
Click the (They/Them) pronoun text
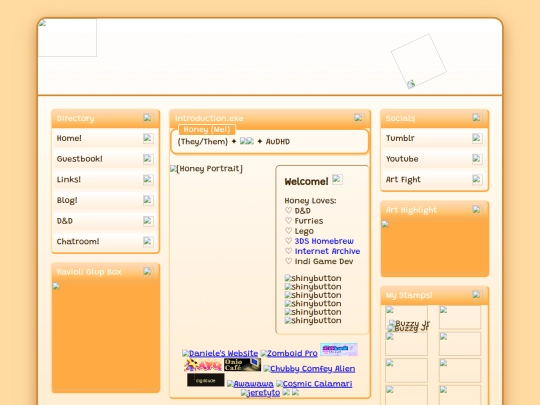click(202, 142)
